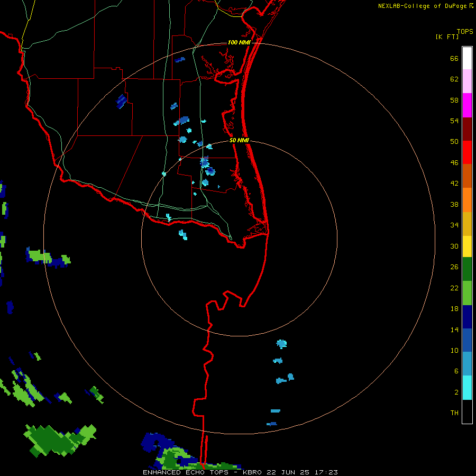Click the medium blue 10-14 legend swatch
The height and width of the screenshot is (476, 476).
(x=467, y=340)
